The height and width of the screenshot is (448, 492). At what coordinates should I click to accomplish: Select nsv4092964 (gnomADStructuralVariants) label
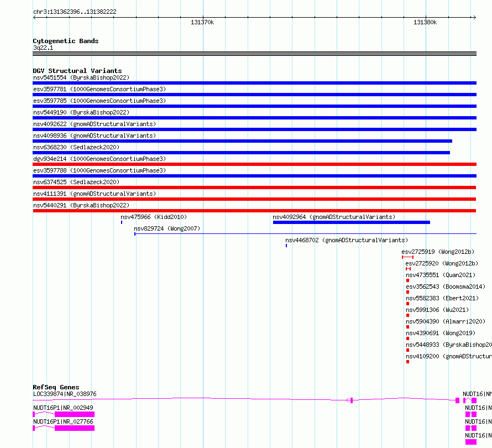[334, 217]
